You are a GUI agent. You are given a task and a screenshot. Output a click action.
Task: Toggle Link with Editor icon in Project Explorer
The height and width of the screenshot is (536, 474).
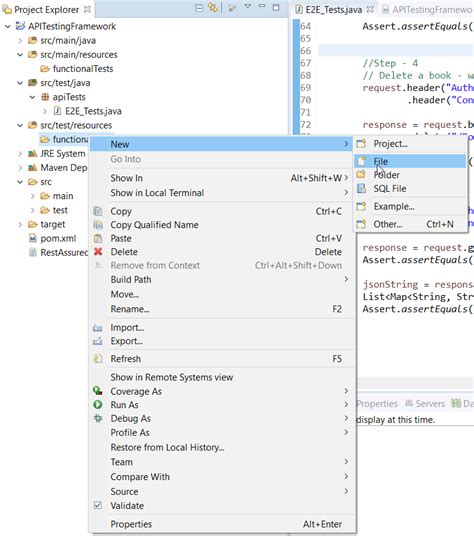click(x=213, y=8)
